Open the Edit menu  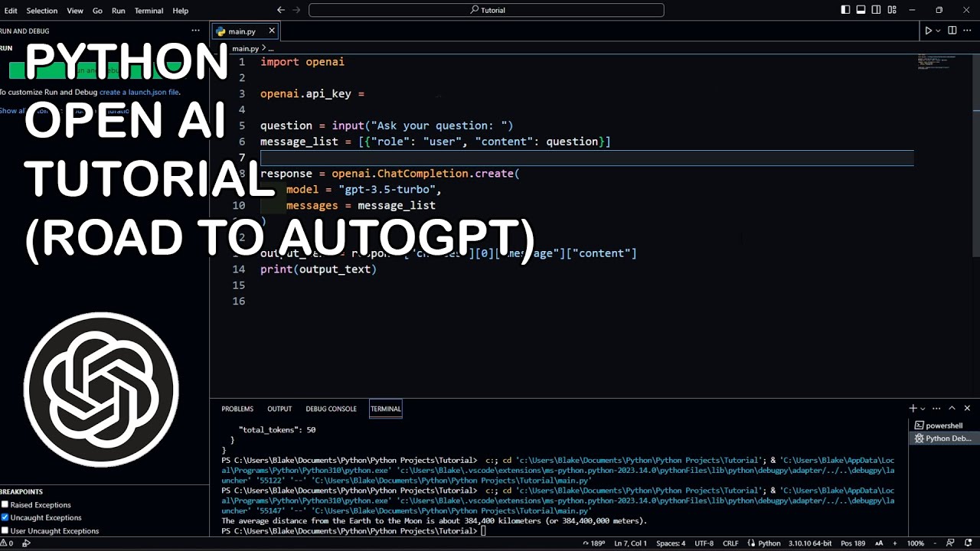coord(11,11)
